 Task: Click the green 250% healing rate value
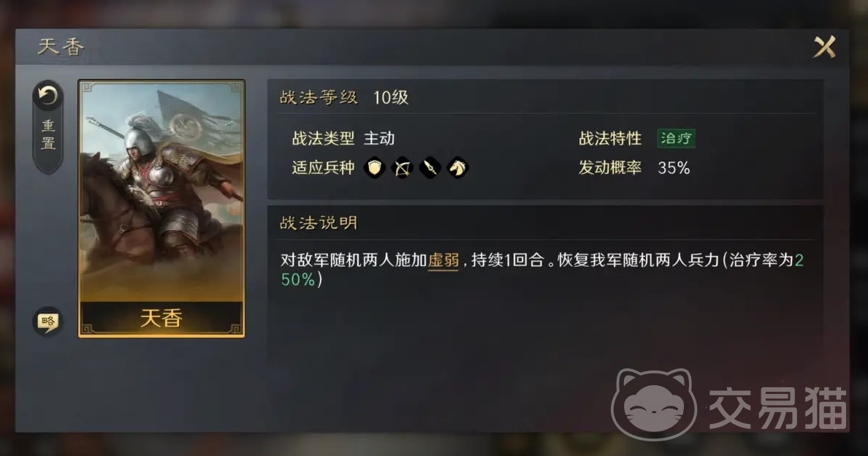(x=542, y=270)
